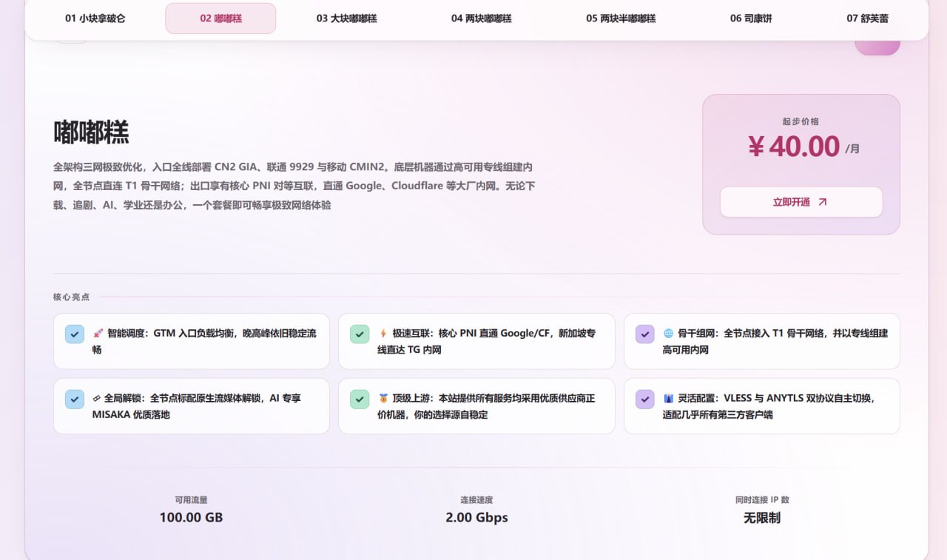The height and width of the screenshot is (560, 947).
Task: Click the 灵活配置 VLESS feature card text
Action: click(x=769, y=406)
